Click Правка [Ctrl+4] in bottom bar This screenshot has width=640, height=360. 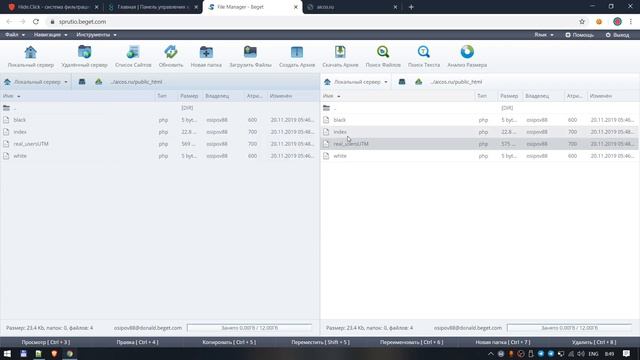click(137, 342)
